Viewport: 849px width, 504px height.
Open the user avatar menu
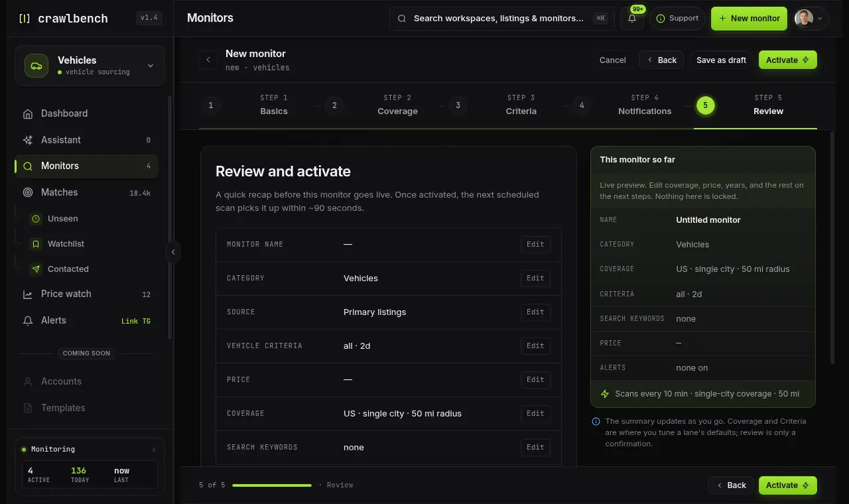[812, 19]
